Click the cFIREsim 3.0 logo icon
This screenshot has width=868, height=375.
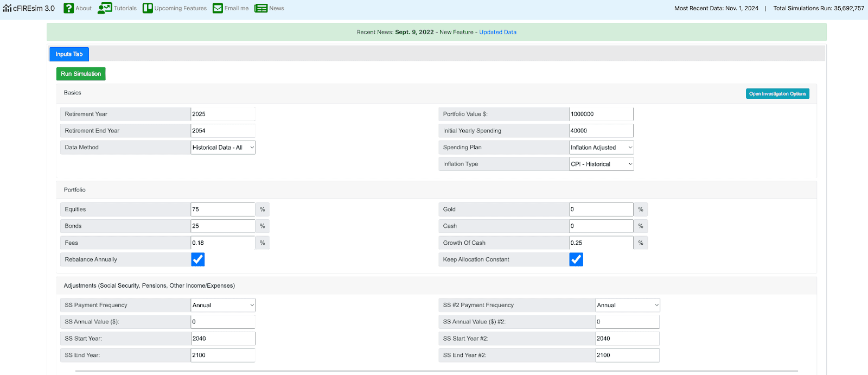[x=7, y=8]
